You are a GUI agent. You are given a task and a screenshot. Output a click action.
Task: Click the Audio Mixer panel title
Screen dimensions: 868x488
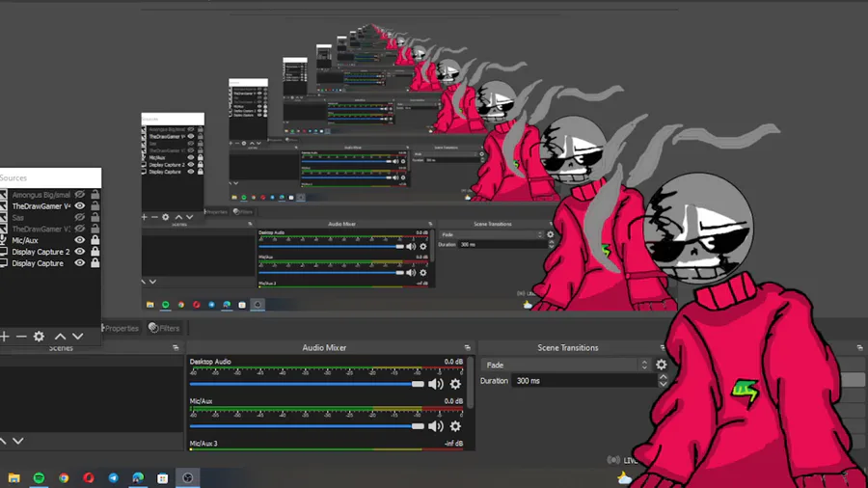pyautogui.click(x=324, y=347)
